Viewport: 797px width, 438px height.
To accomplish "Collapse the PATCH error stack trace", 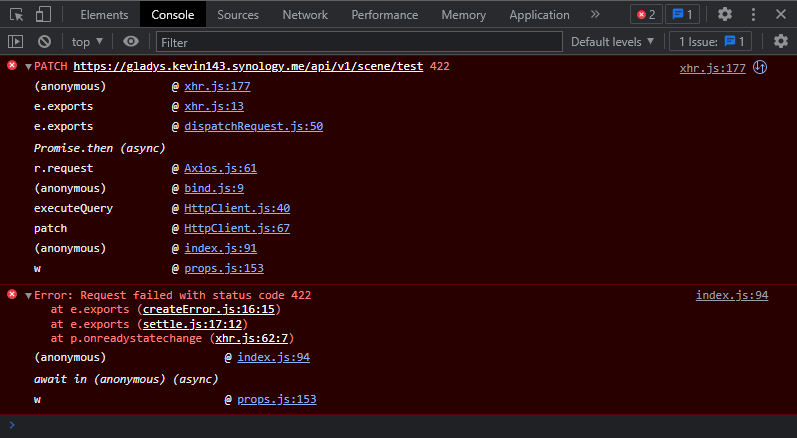I will pyautogui.click(x=28, y=66).
